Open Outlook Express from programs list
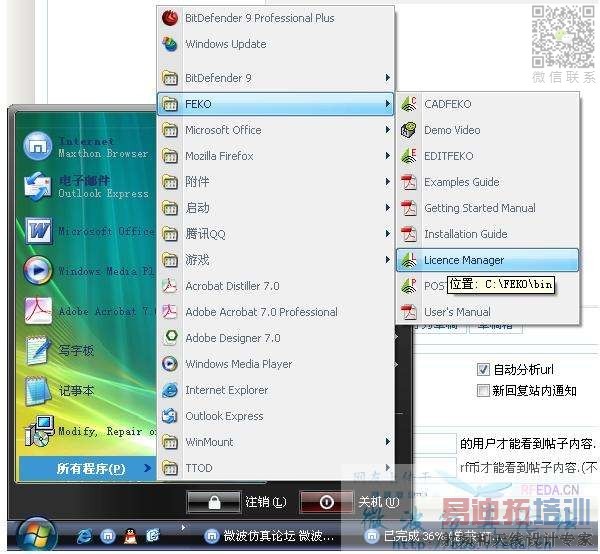The height and width of the screenshot is (554, 600). coord(170,416)
